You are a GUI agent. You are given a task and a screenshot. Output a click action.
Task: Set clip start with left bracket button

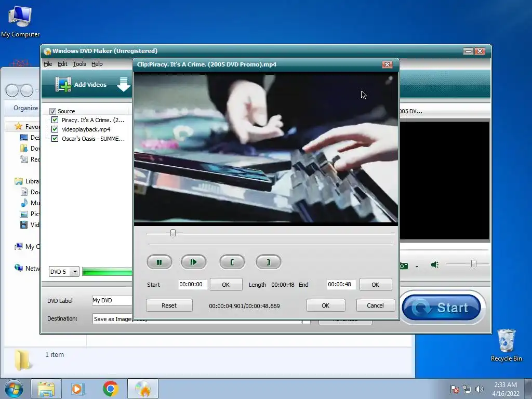pyautogui.click(x=232, y=262)
